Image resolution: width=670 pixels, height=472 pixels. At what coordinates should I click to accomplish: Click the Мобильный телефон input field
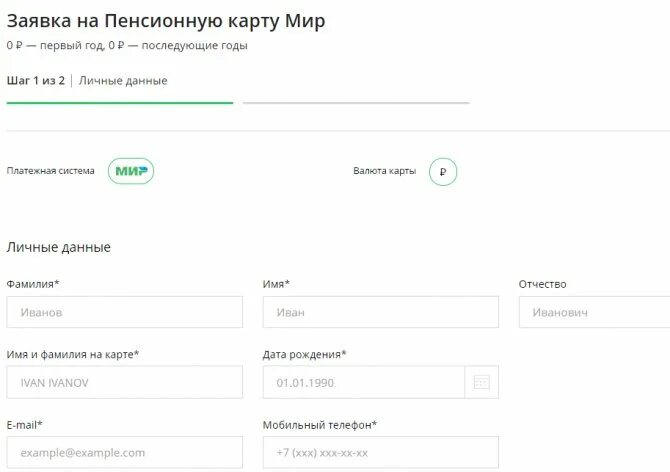point(380,452)
